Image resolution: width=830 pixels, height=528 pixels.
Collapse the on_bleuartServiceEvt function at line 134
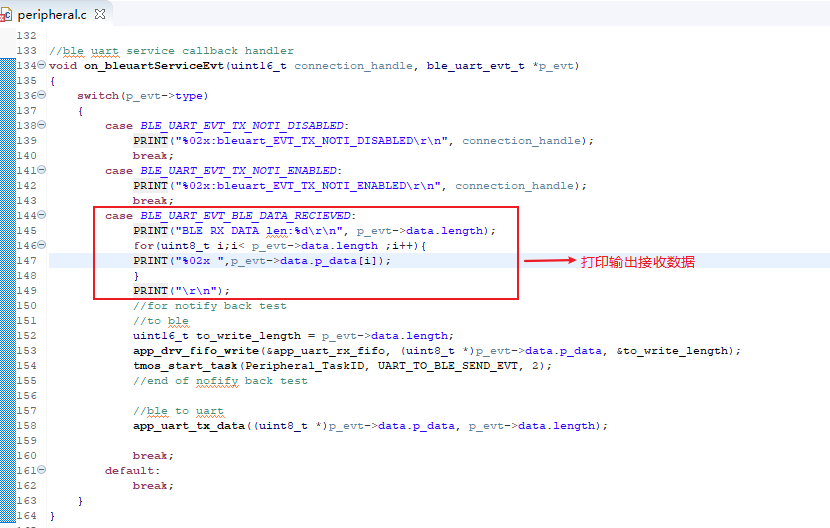(x=42, y=65)
